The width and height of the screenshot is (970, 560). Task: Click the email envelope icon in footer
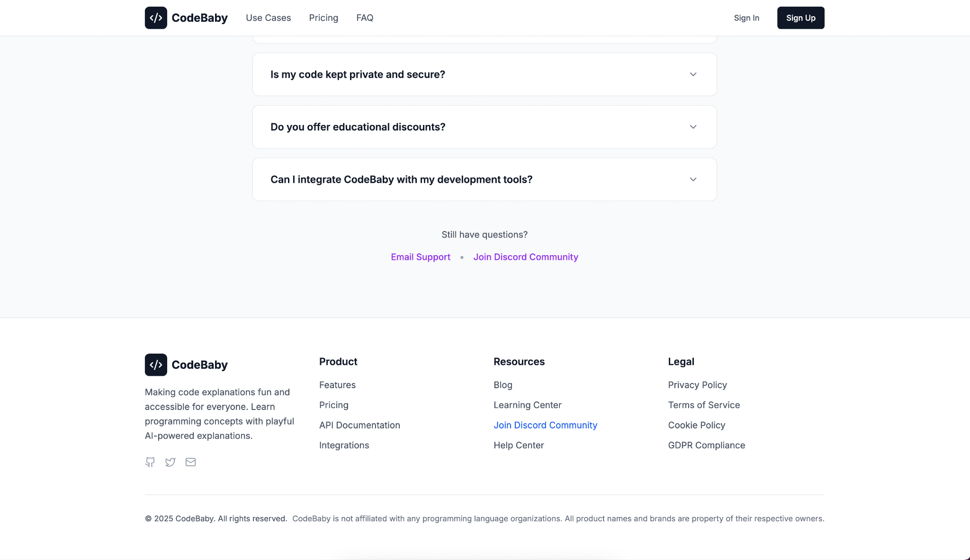click(x=190, y=462)
